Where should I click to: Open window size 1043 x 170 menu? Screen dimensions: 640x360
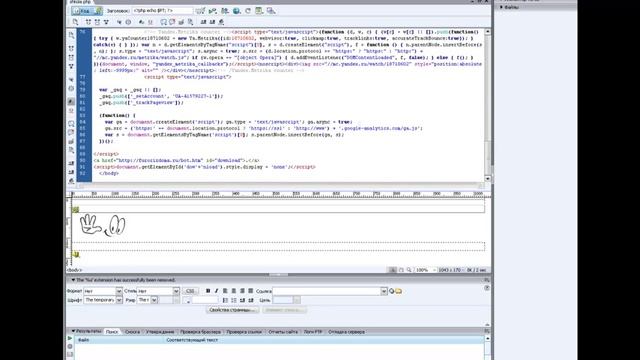click(450, 270)
